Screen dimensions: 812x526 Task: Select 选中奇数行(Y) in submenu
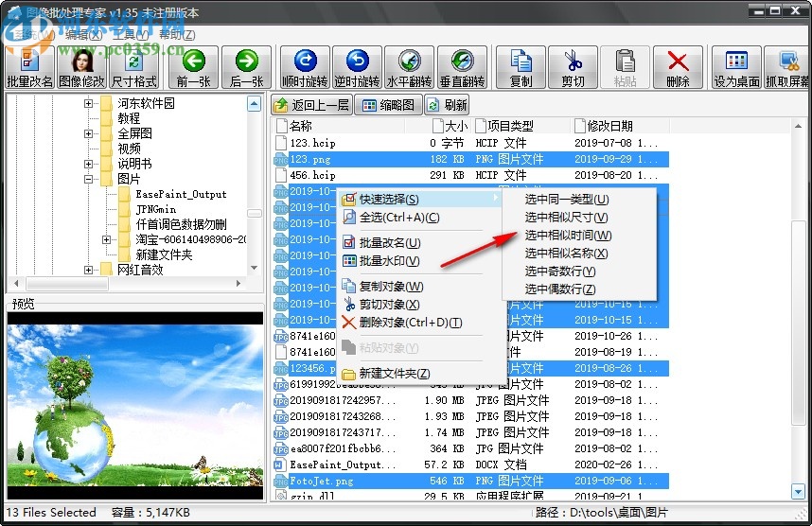(x=579, y=271)
